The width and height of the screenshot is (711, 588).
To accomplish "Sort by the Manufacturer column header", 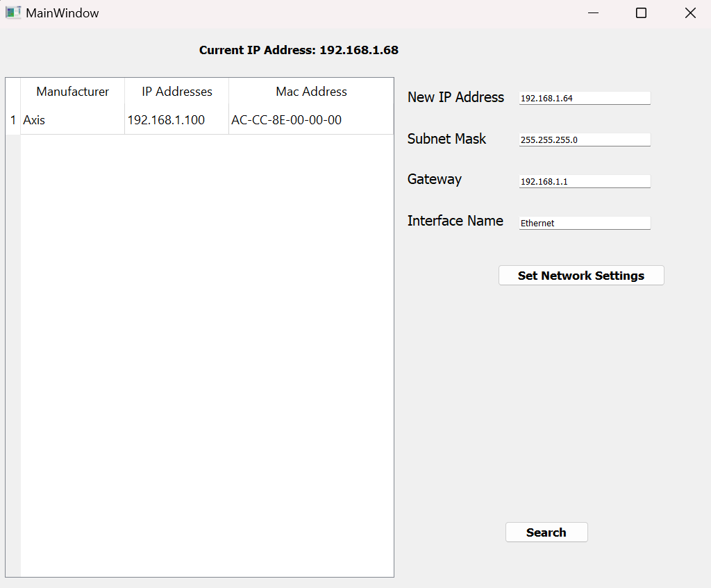I will [73, 92].
